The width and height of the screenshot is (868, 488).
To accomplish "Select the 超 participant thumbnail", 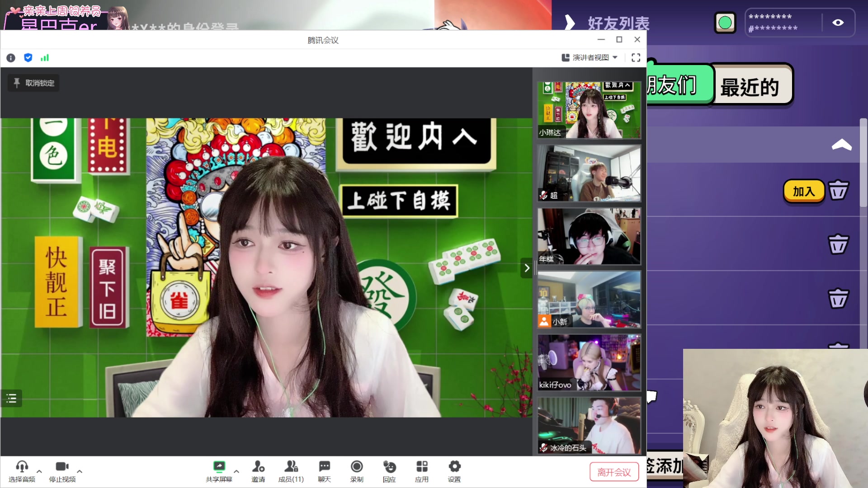I will [x=589, y=174].
